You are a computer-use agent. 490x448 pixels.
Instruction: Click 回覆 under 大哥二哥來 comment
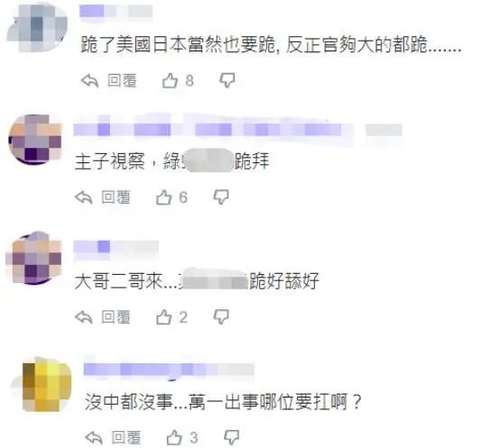pos(116,317)
